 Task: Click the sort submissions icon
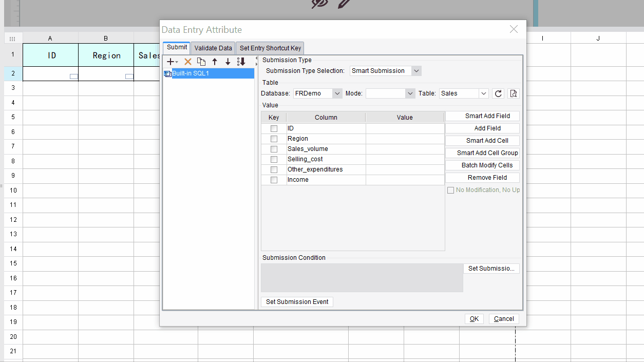[241, 62]
